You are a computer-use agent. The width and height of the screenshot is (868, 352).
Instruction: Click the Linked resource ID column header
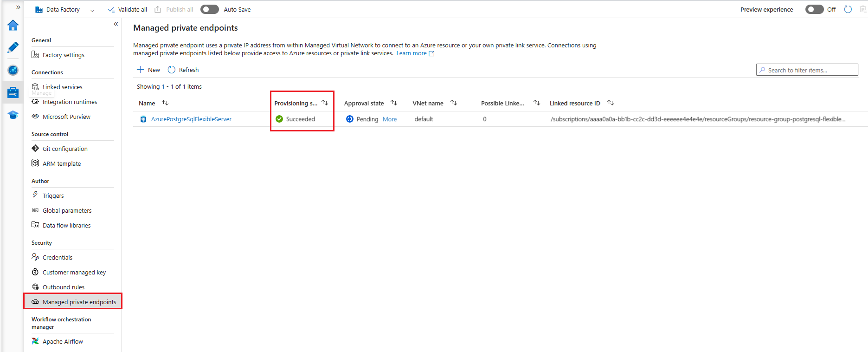point(575,104)
